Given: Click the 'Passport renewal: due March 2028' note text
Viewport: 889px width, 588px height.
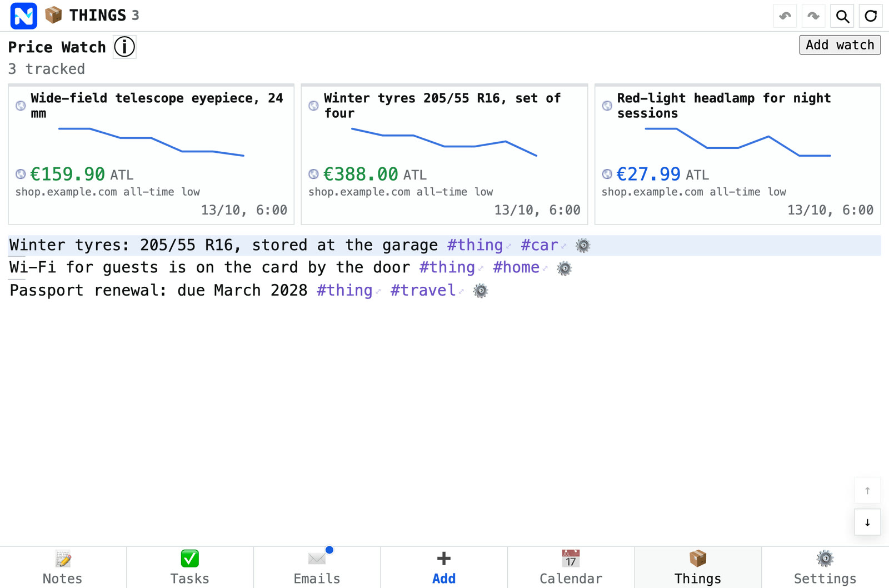Looking at the screenshot, I should (x=158, y=290).
